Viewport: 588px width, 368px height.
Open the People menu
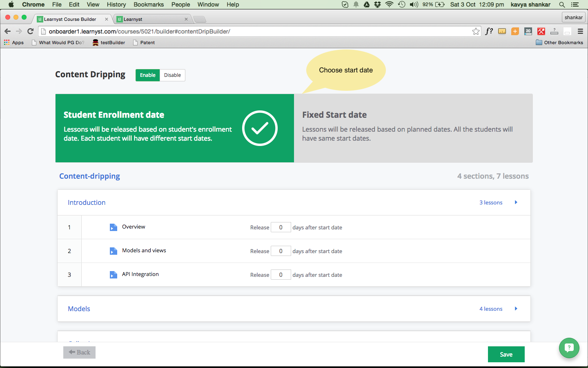pyautogui.click(x=180, y=4)
